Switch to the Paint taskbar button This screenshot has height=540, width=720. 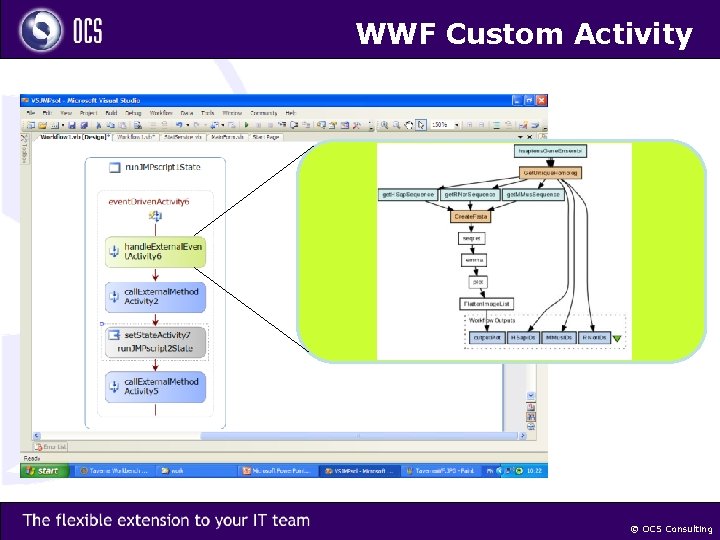440,471
